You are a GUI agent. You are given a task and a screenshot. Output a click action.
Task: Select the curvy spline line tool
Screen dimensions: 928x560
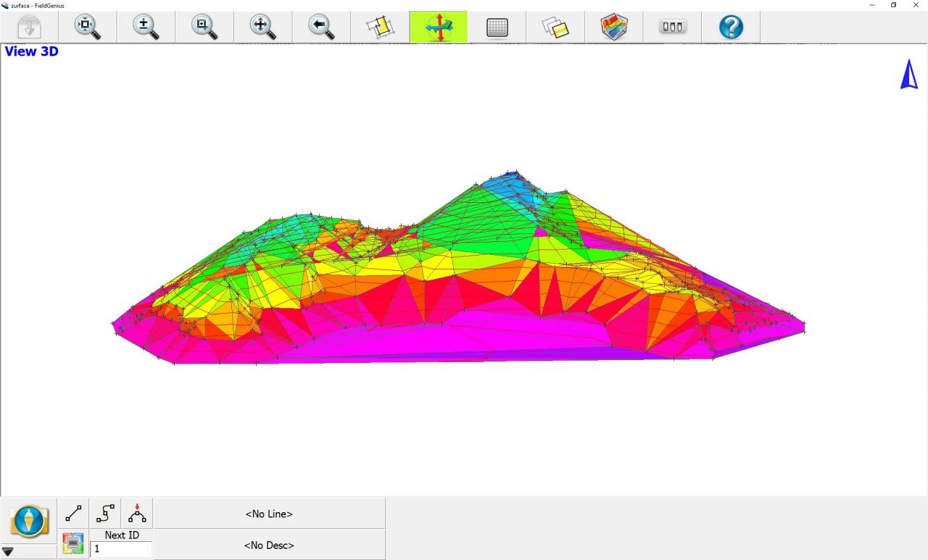(x=105, y=513)
